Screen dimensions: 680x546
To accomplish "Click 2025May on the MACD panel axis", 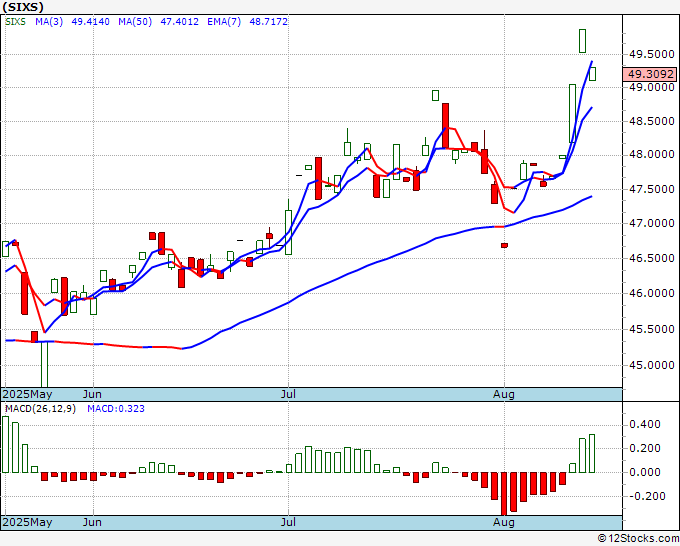I will point(27,522).
